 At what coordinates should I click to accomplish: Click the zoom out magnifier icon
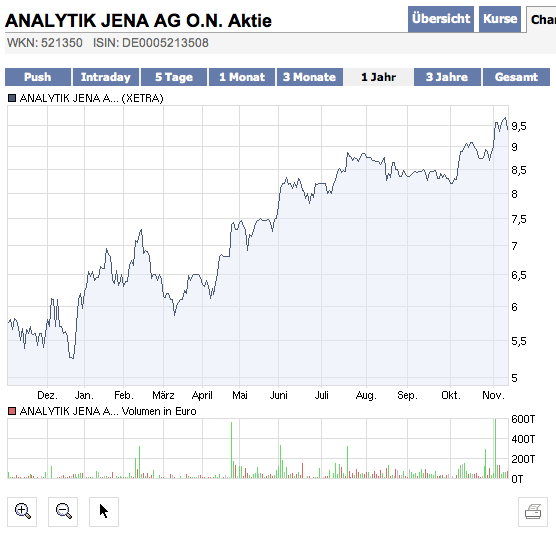pyautogui.click(x=63, y=512)
